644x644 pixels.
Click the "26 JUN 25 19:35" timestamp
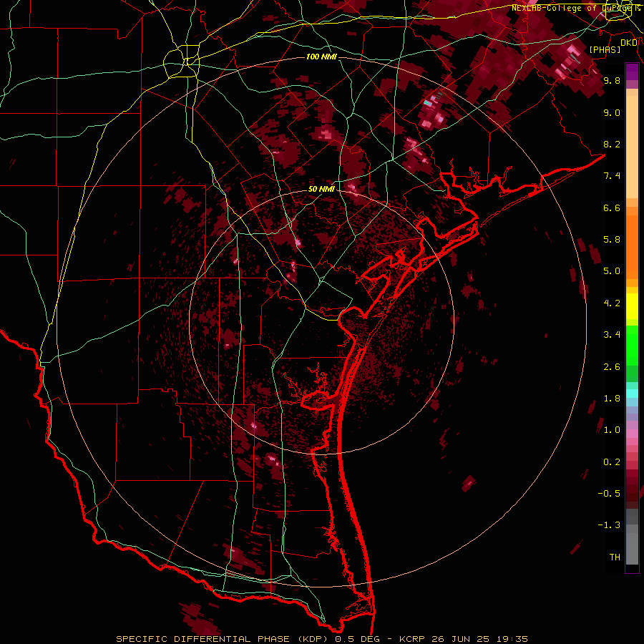[480, 639]
